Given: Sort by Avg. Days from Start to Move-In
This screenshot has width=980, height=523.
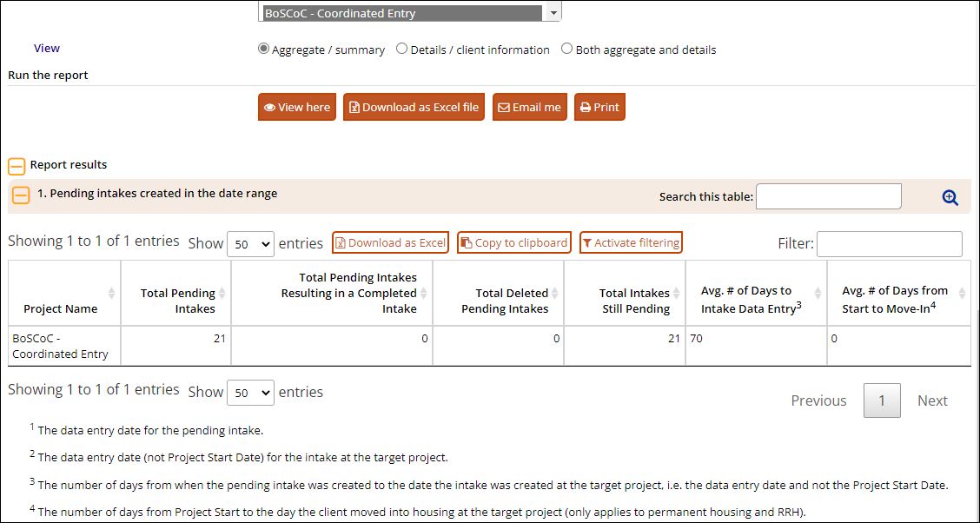Looking at the screenshot, I should 962,293.
